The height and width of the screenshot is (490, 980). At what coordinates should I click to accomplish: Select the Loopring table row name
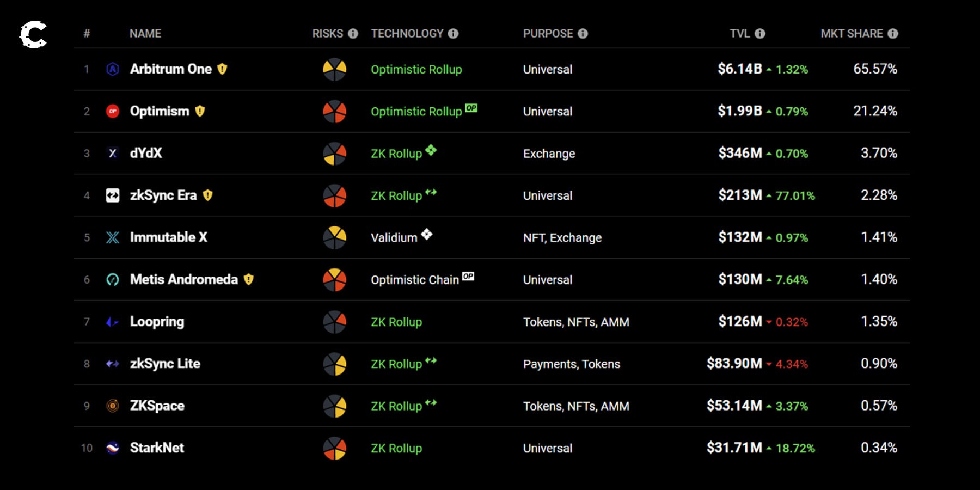[157, 322]
